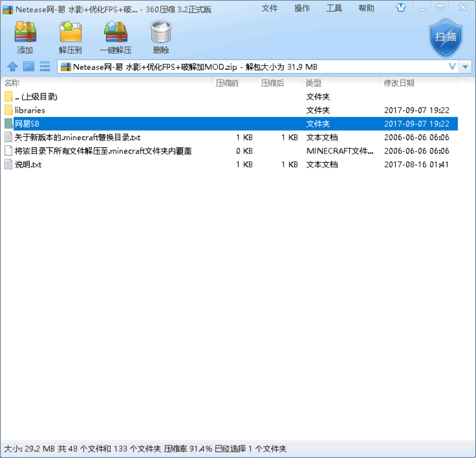This screenshot has height=458, width=476.
Task: Select the 网易SB folder name
Action: tap(27, 124)
